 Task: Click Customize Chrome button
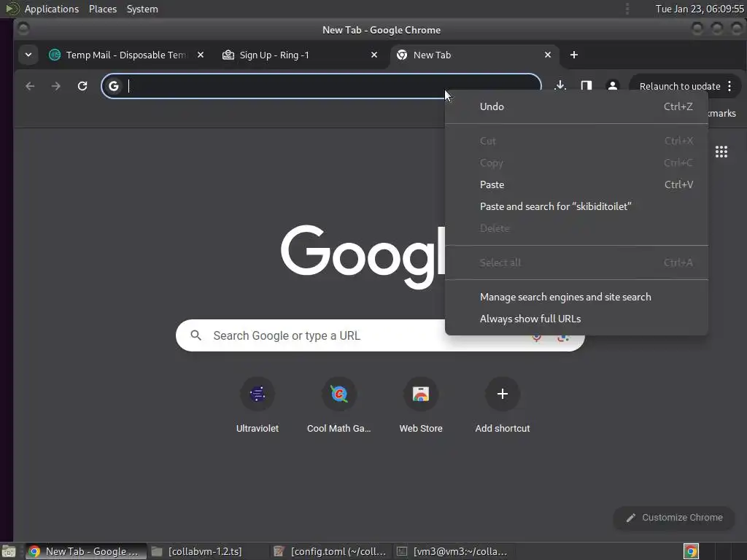tap(674, 518)
